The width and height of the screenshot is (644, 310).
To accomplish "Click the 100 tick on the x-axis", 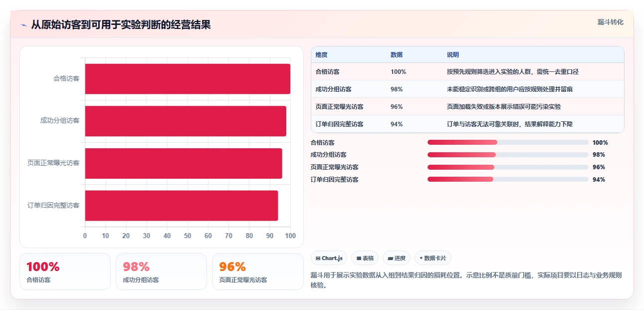I will [290, 236].
